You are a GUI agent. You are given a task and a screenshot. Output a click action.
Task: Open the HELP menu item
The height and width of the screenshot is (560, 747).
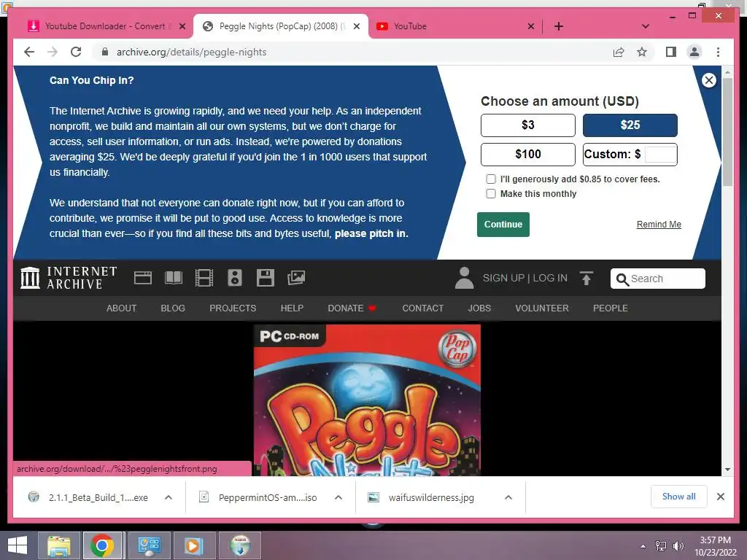[292, 308]
